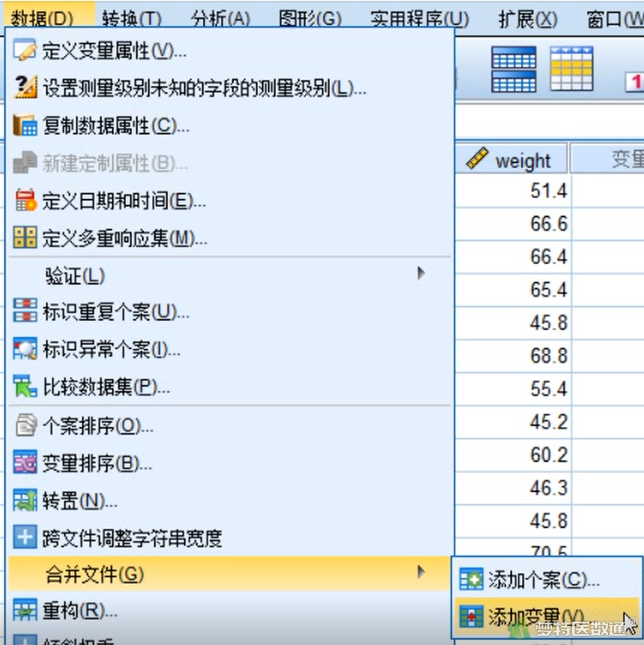Open the 扩展(X) menu

coord(528,18)
